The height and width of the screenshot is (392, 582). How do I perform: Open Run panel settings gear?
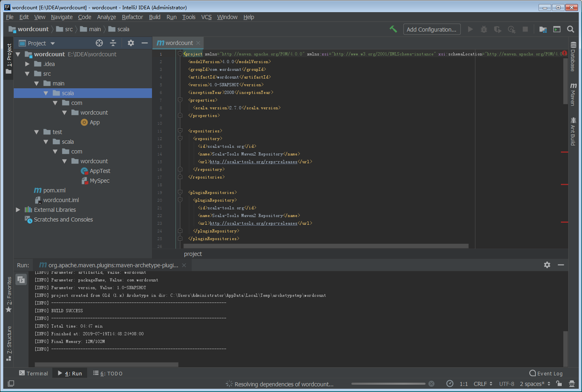coord(547,265)
